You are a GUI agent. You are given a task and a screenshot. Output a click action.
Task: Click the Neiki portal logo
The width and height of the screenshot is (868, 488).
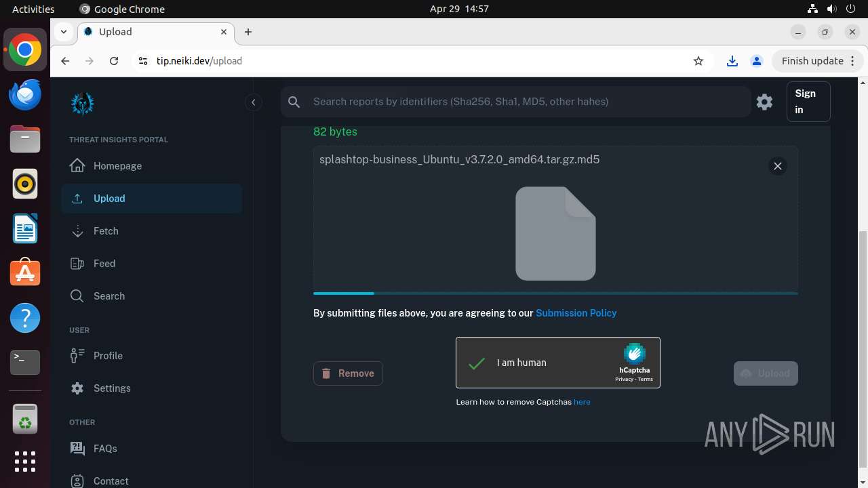pyautogui.click(x=83, y=103)
